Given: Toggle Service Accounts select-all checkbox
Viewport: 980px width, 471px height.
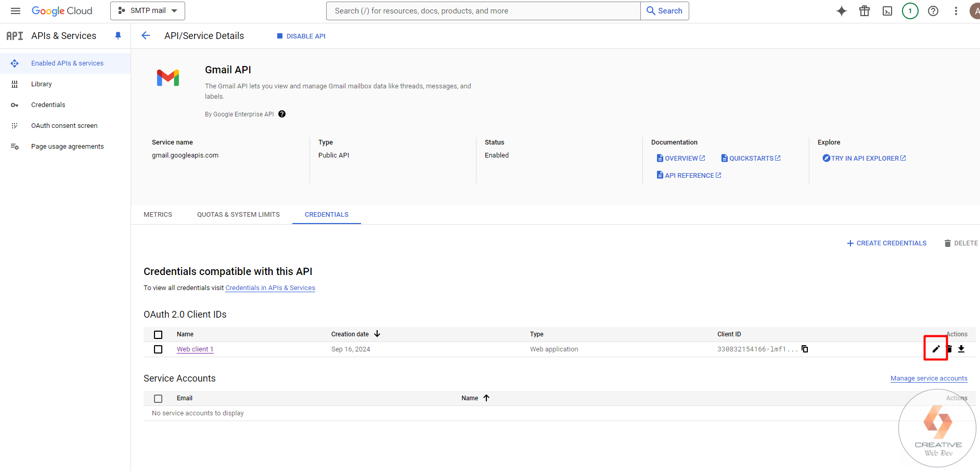Looking at the screenshot, I should click(x=158, y=399).
